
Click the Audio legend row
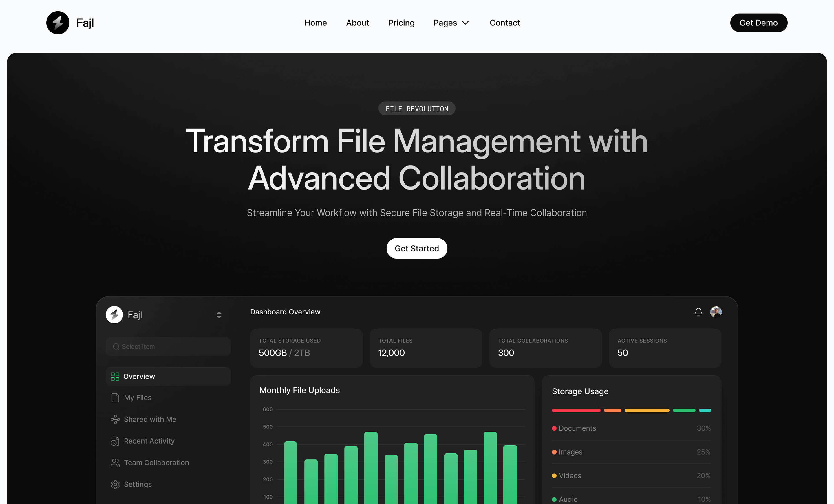click(x=631, y=499)
